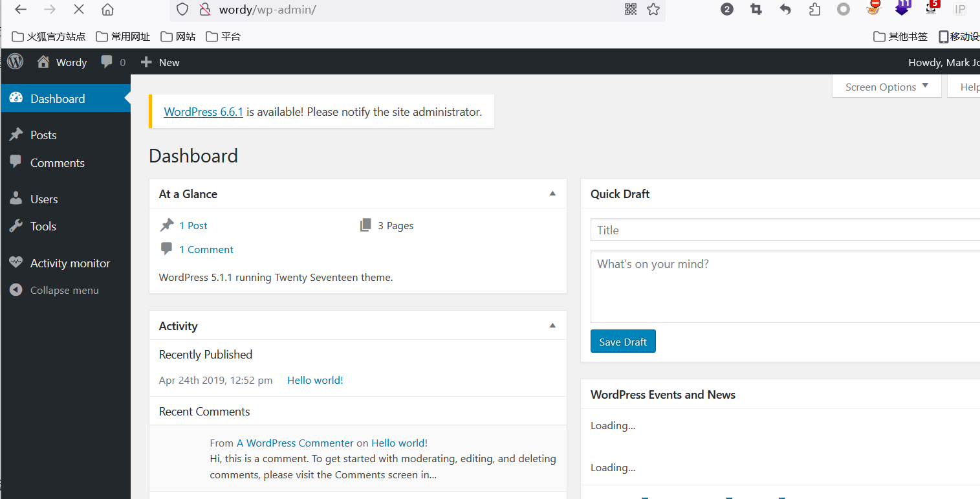Focus the Quick Draft Title field
The height and width of the screenshot is (499, 980).
tap(785, 230)
